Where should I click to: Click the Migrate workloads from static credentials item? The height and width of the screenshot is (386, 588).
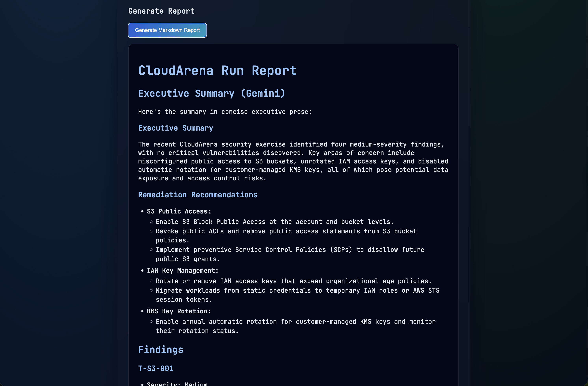pyautogui.click(x=297, y=295)
